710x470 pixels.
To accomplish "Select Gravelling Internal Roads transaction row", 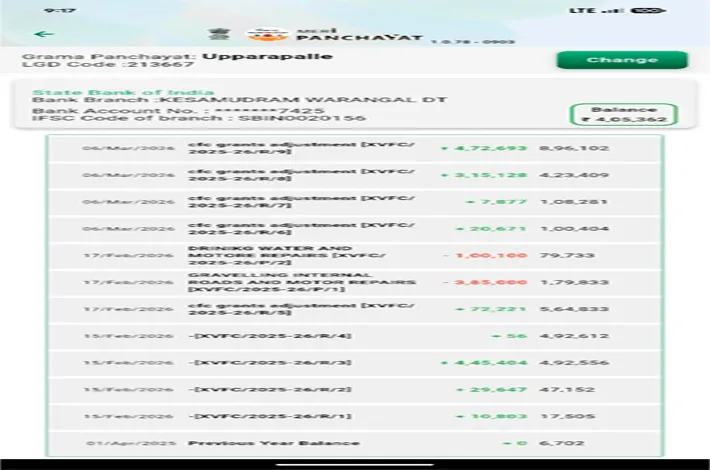I will tap(354, 282).
